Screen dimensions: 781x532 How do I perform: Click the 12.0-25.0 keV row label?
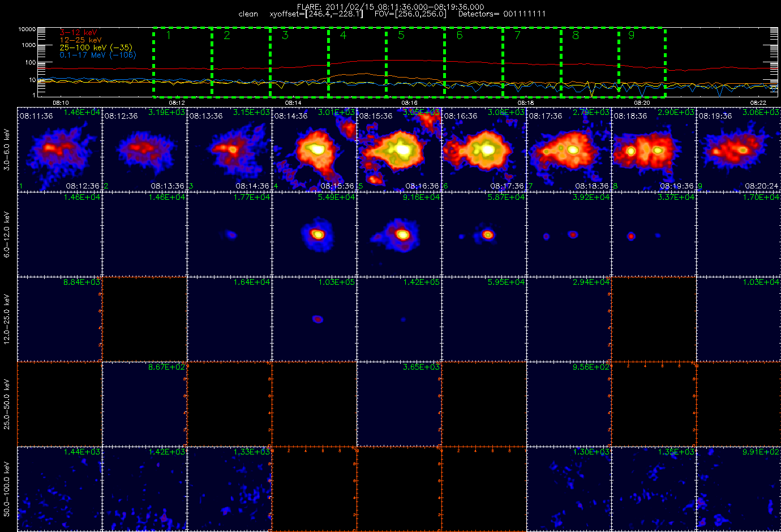pyautogui.click(x=7, y=319)
